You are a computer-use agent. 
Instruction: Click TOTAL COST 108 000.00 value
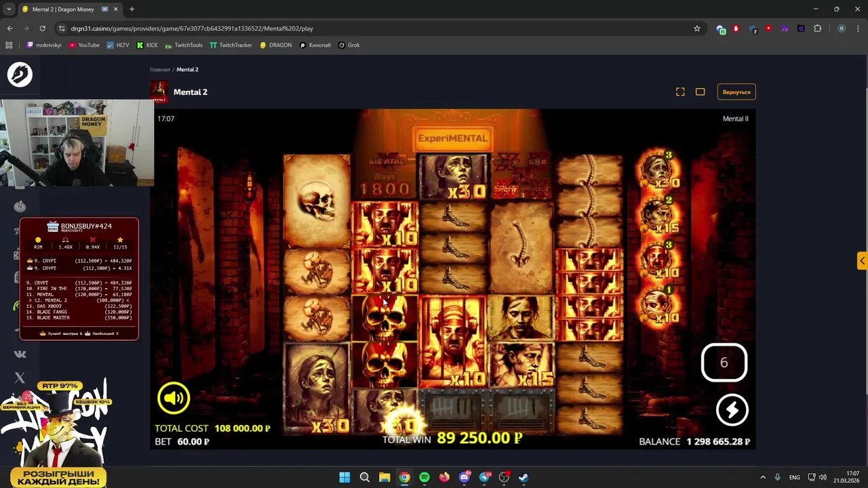(242, 428)
